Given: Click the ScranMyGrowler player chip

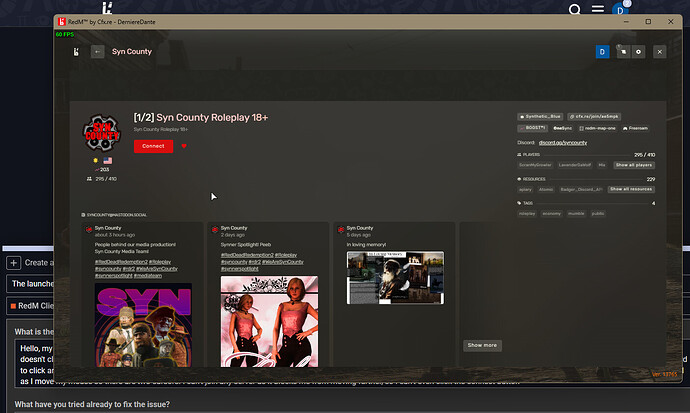Looking at the screenshot, I should pos(535,165).
